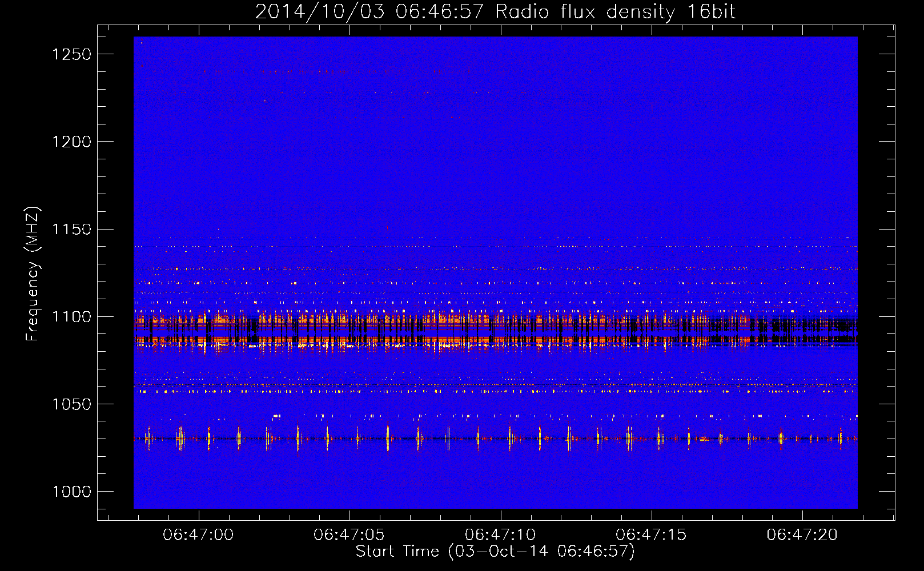
Task: Click the "Frequency (MHZ)" axis label
Action: pyautogui.click(x=33, y=274)
